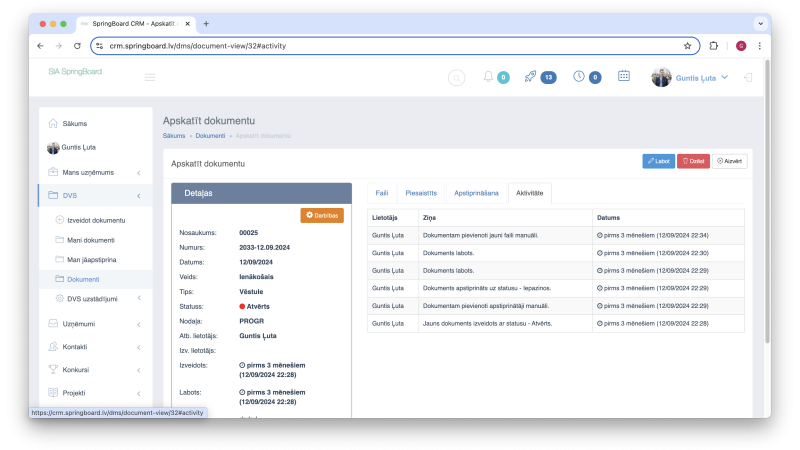Click 'Dokumentam pievienoti jauni faili manuāli.' message
This screenshot has height=450, width=800.
480,236
